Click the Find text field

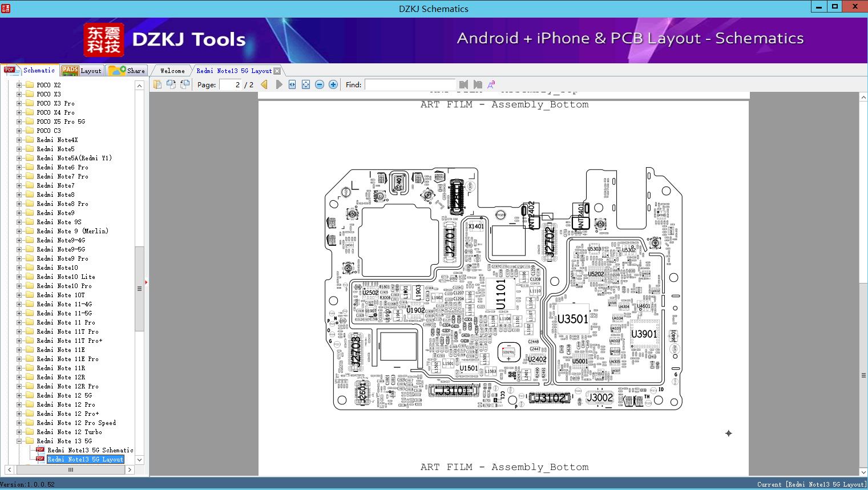point(410,84)
